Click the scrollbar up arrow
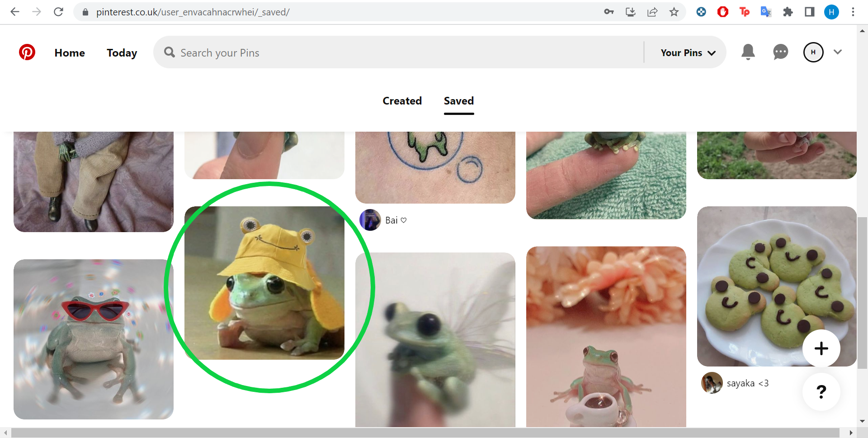The height and width of the screenshot is (438, 868). tap(863, 31)
